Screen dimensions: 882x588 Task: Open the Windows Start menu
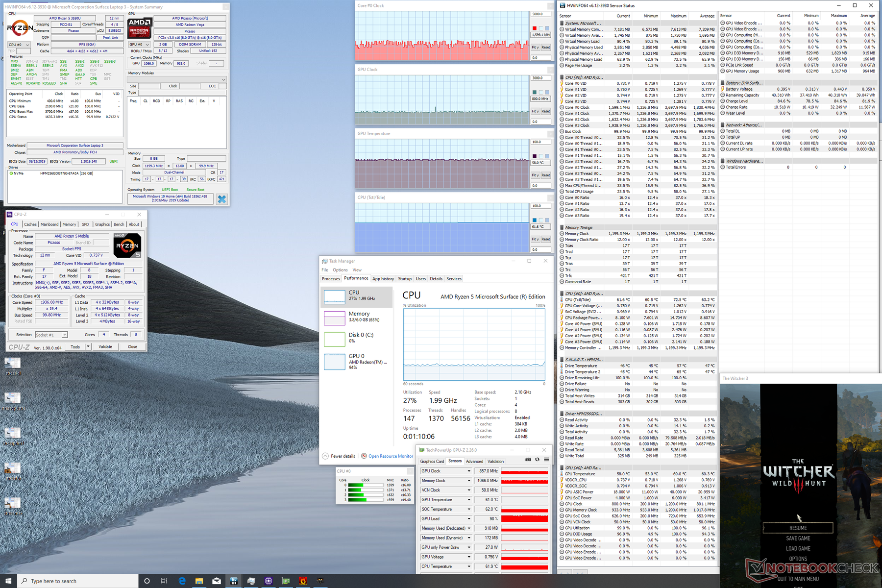tap(9, 581)
